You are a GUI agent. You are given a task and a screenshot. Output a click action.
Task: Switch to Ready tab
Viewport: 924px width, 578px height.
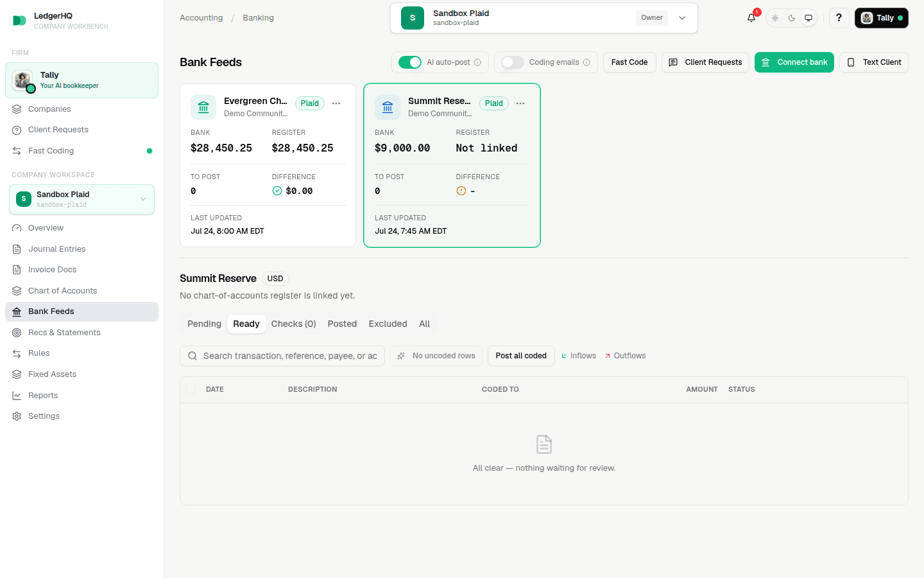point(246,324)
